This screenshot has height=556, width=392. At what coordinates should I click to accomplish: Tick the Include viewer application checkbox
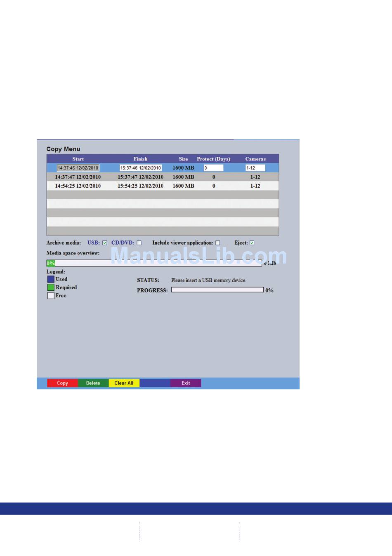pyautogui.click(x=217, y=243)
